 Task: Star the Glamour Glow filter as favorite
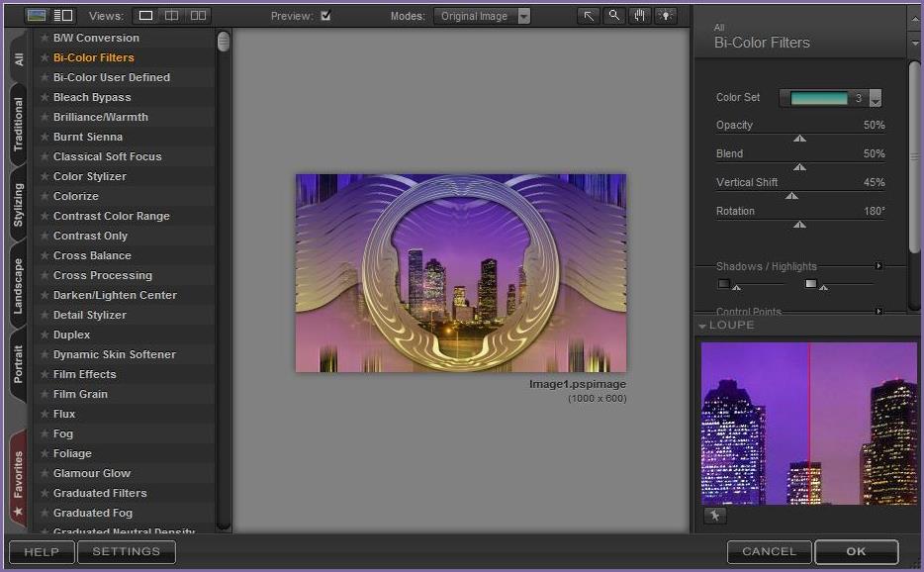click(45, 473)
